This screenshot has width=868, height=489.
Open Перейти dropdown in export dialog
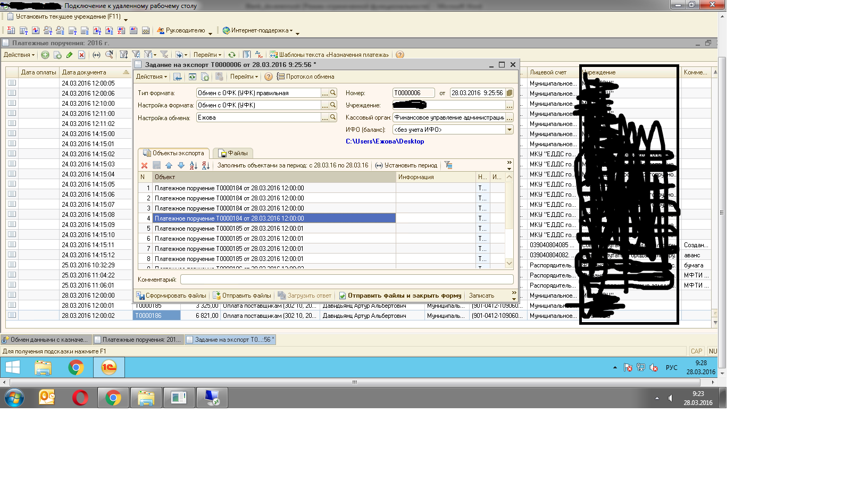[244, 77]
